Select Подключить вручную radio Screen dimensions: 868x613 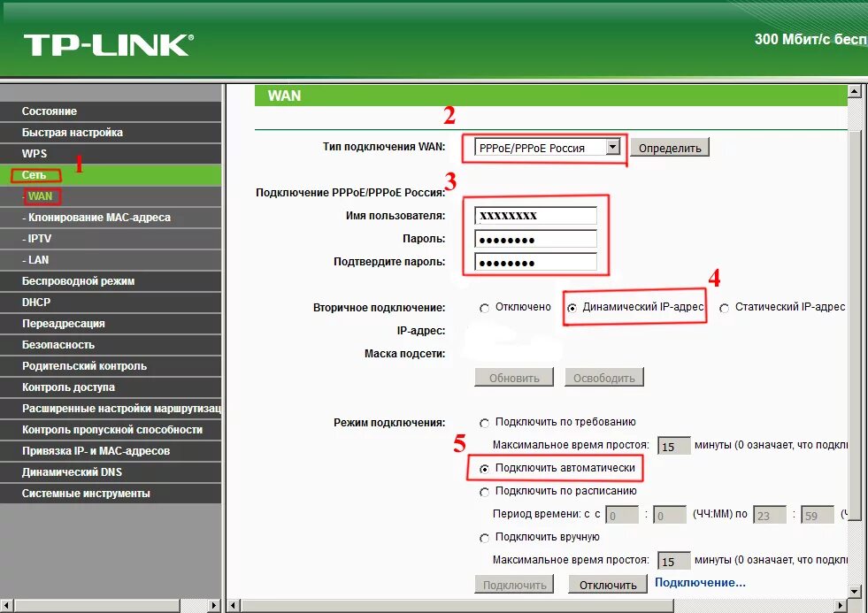click(484, 538)
